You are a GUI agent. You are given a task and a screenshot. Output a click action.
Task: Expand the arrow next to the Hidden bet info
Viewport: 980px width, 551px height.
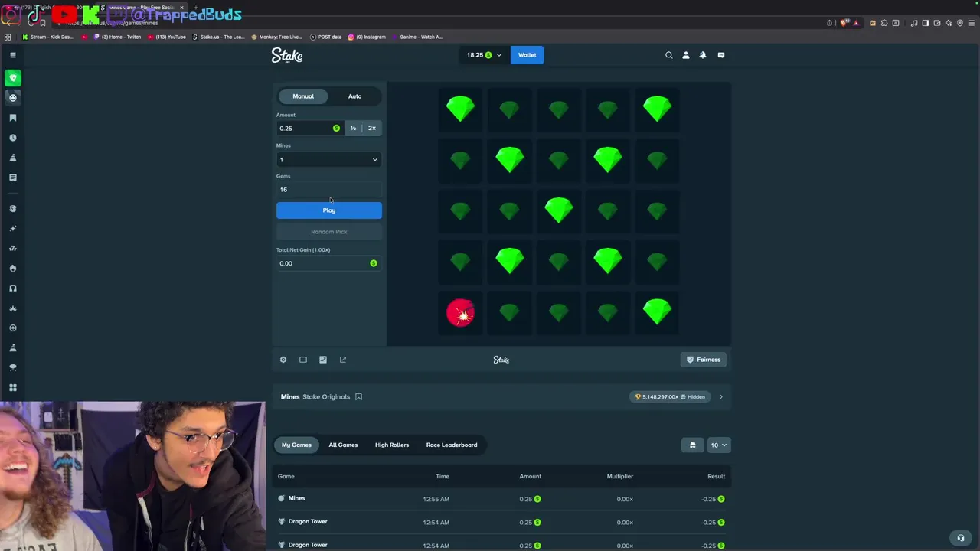pos(720,396)
